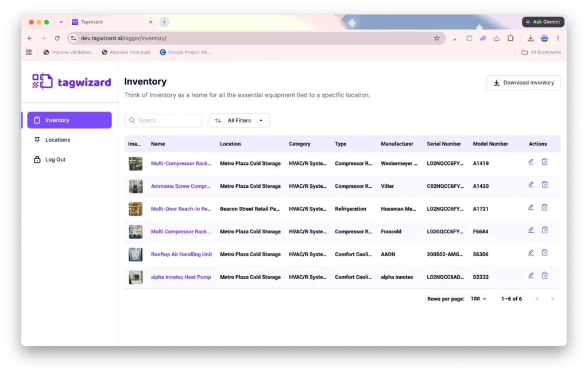Open Multi-Door Reach-In Re... link
The height and width of the screenshot is (374, 588).
click(x=181, y=209)
